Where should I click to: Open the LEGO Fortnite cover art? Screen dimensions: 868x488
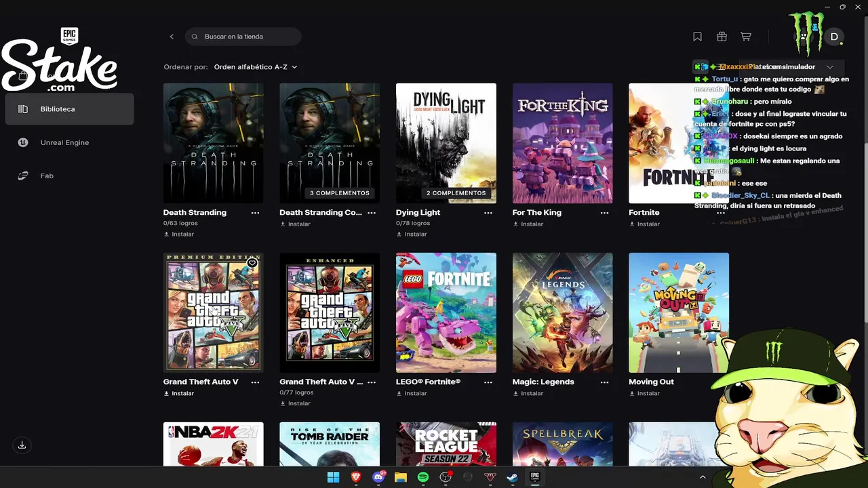click(x=446, y=312)
